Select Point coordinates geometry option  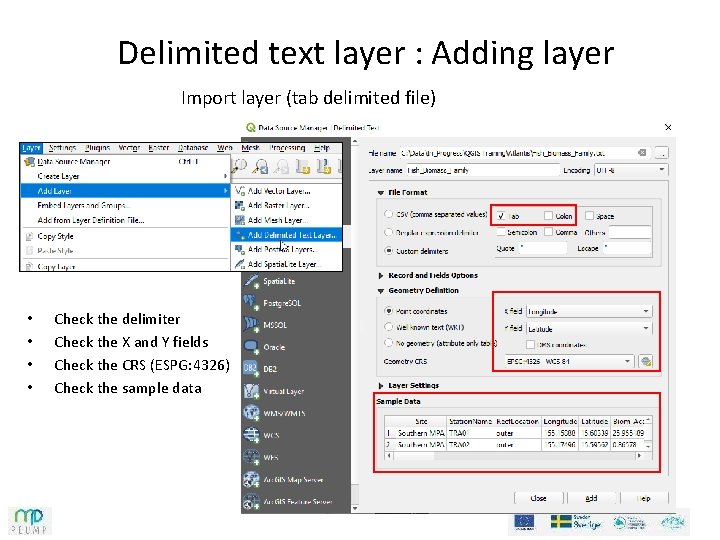click(x=389, y=311)
